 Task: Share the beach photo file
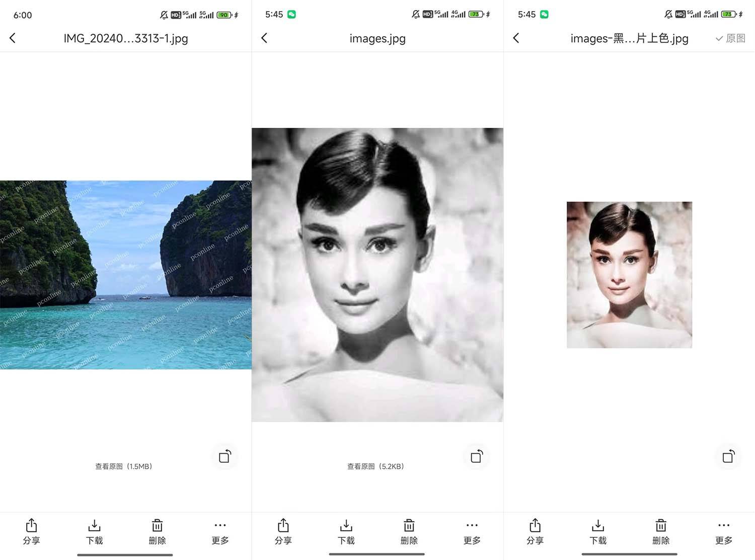[x=31, y=531]
